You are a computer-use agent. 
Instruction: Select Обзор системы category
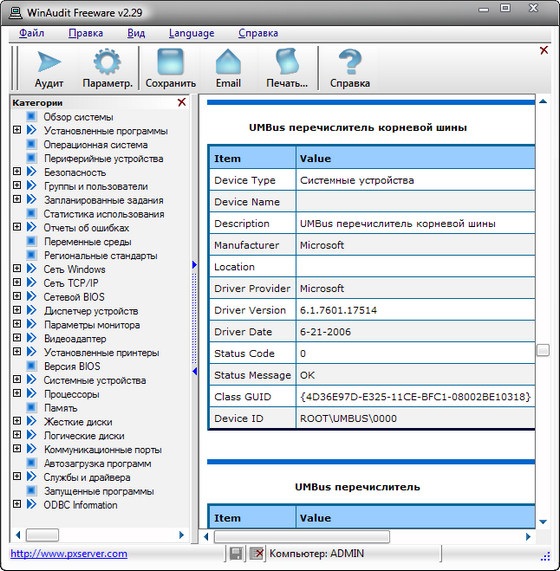pos(78,117)
